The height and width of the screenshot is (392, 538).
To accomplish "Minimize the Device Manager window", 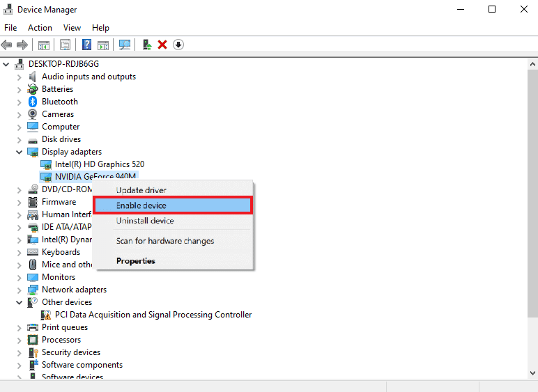I will pyautogui.click(x=461, y=9).
